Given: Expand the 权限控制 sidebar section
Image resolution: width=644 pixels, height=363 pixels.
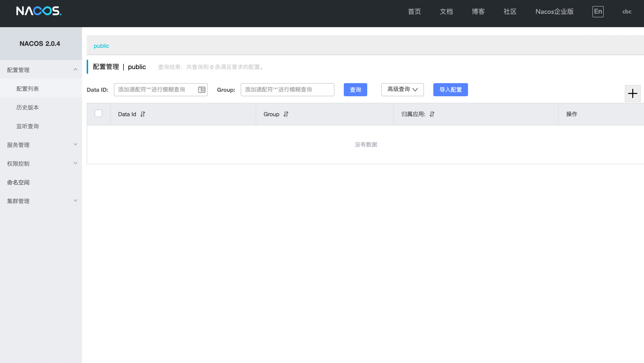Looking at the screenshot, I should point(75,163).
